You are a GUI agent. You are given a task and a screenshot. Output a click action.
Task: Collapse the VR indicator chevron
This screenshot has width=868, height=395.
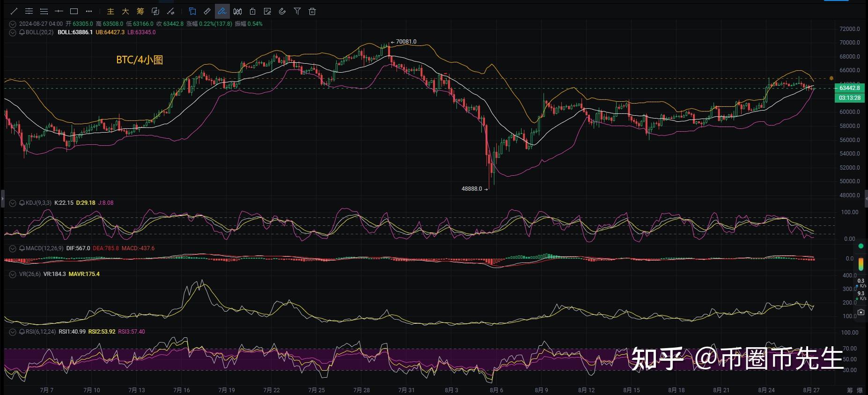pos(13,274)
